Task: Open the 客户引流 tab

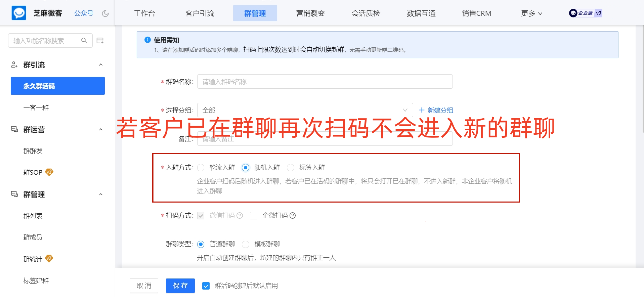Action: coord(200,13)
